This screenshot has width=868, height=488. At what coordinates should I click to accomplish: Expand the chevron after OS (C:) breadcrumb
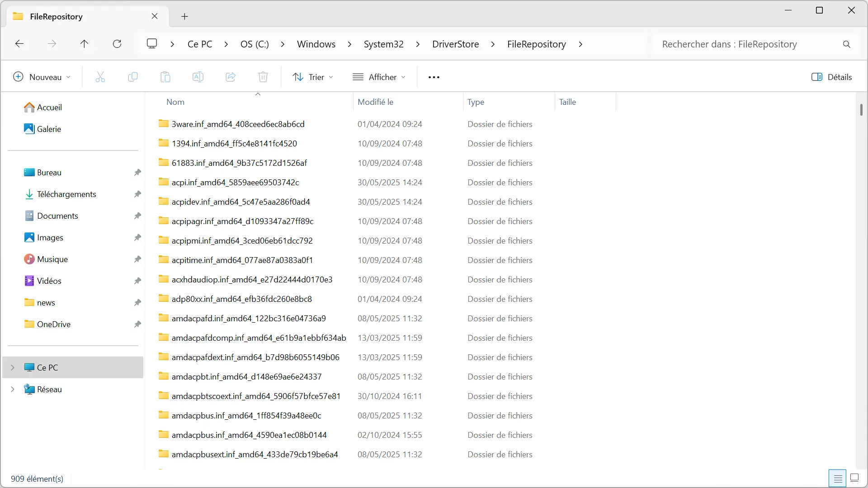click(x=283, y=44)
